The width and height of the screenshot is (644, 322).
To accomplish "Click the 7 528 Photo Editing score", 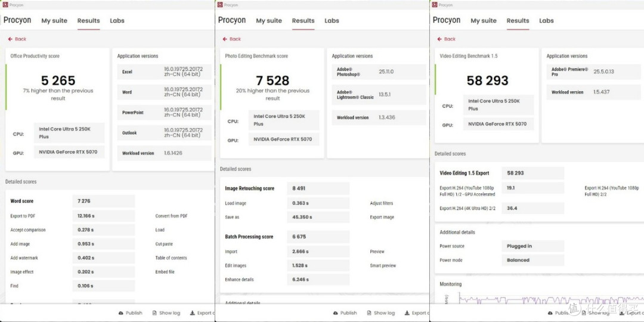I will pyautogui.click(x=273, y=80).
